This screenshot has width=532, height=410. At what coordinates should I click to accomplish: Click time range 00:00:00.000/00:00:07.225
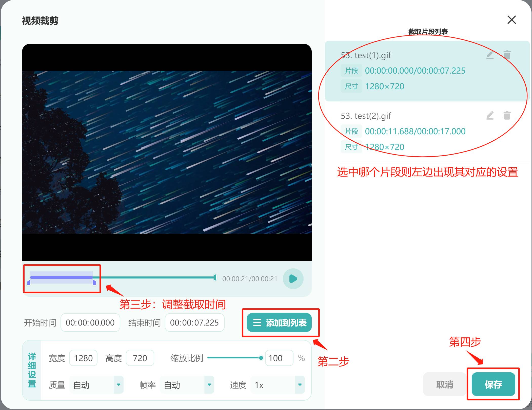point(415,71)
